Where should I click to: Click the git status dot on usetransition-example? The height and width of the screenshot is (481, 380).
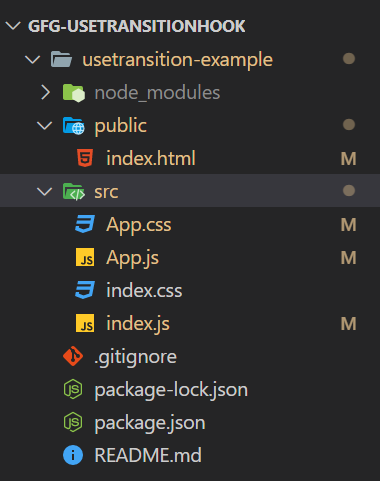(x=349, y=59)
